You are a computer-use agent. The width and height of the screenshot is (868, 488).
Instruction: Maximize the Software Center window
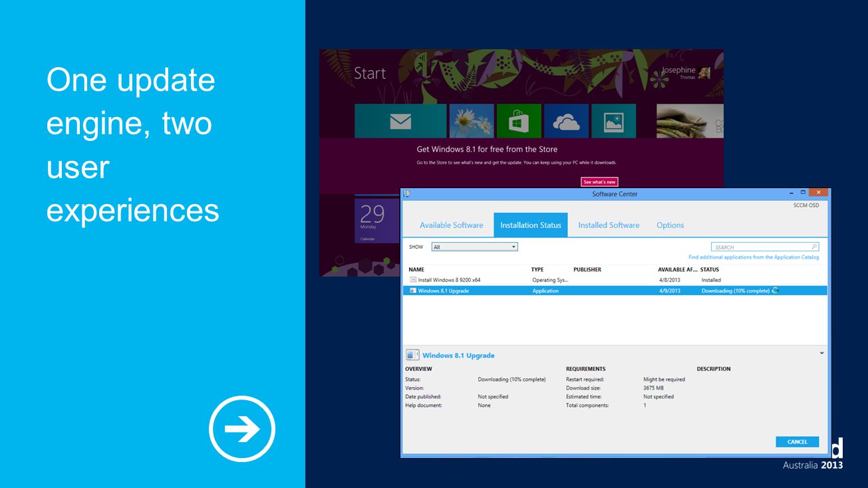[x=803, y=193]
